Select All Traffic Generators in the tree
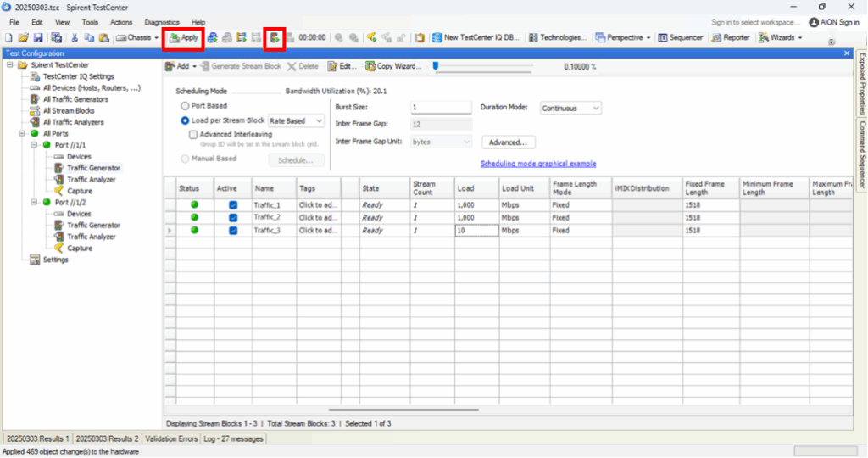868x458 pixels. coord(75,99)
